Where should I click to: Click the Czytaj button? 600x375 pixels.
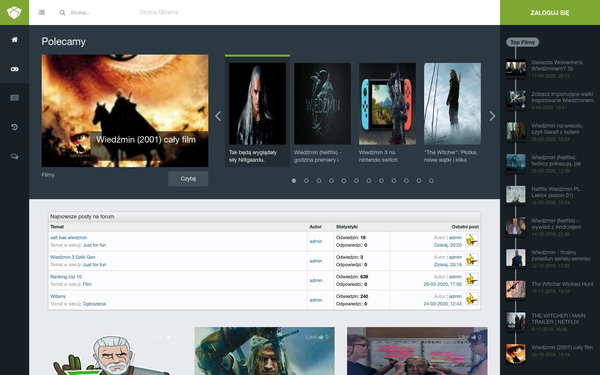coord(188,179)
